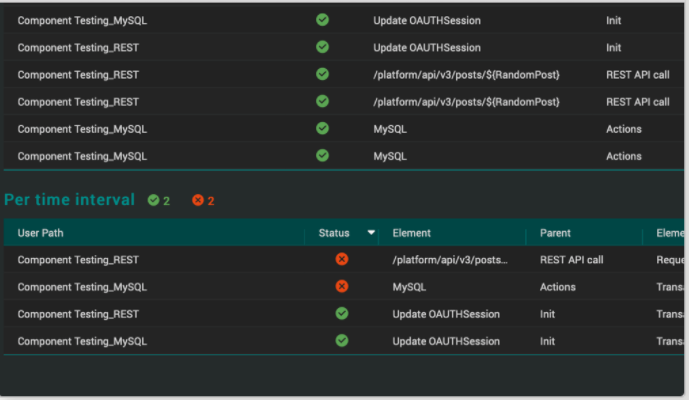Click red failed icon in MySQL Actions row

[342, 286]
